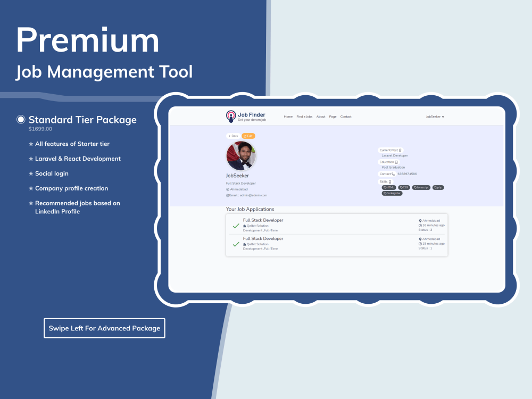Select the Javascript skill tag
This screenshot has width=532, height=399.
pyautogui.click(x=421, y=188)
